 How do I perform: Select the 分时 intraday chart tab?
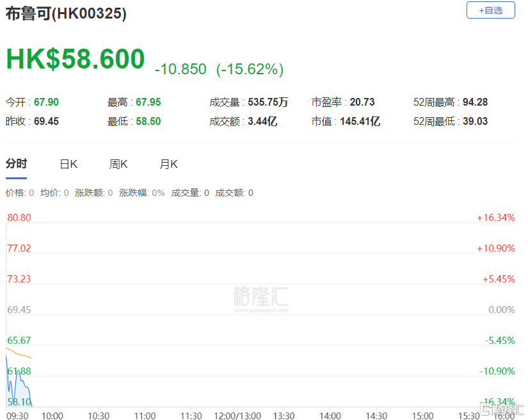(16, 164)
